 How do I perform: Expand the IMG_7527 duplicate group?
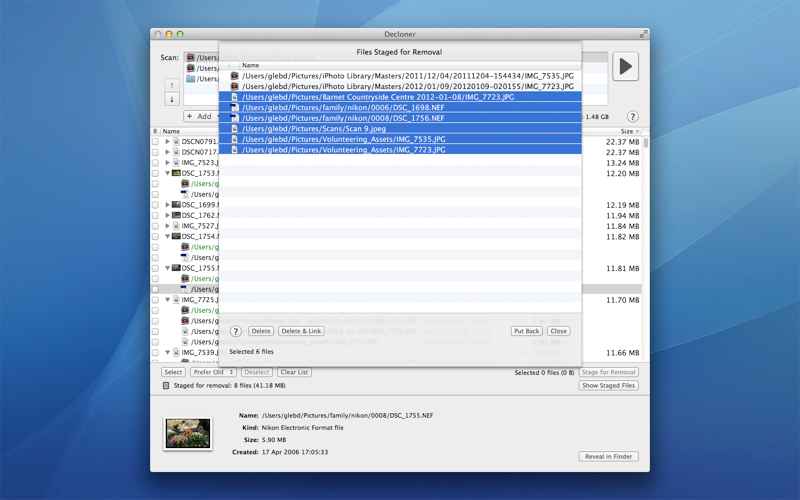coord(167,226)
